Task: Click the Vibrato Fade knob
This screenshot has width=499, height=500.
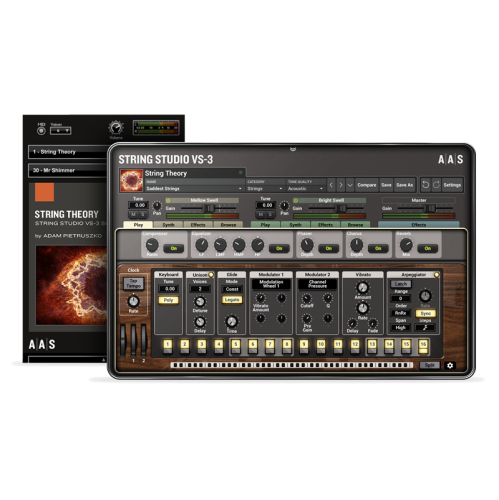Action: coord(373,323)
